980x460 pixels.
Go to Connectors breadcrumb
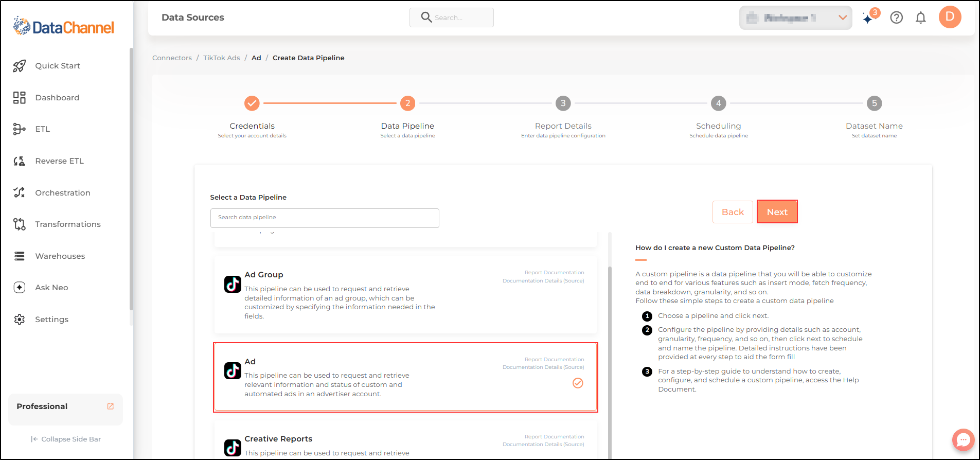pyautogui.click(x=172, y=58)
